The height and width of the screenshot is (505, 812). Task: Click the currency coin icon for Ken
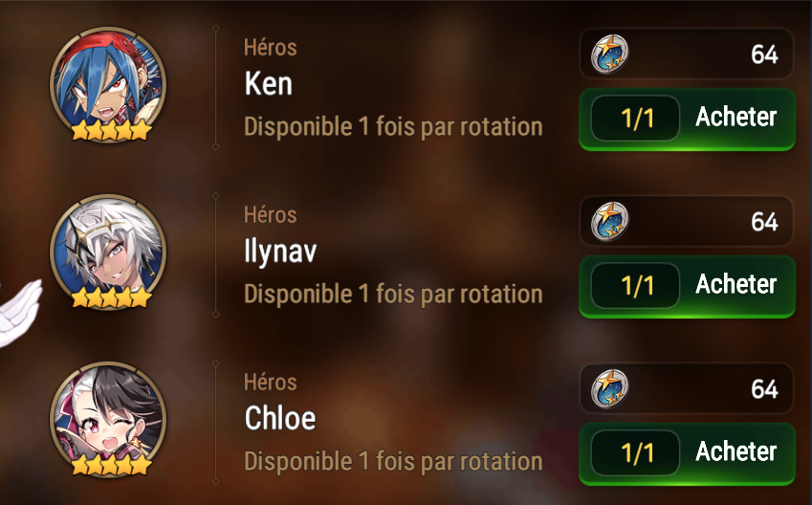click(x=610, y=54)
